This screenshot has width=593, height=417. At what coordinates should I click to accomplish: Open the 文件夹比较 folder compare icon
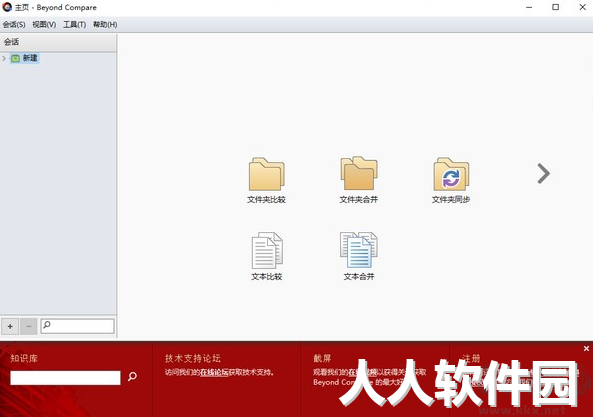pyautogui.click(x=267, y=174)
